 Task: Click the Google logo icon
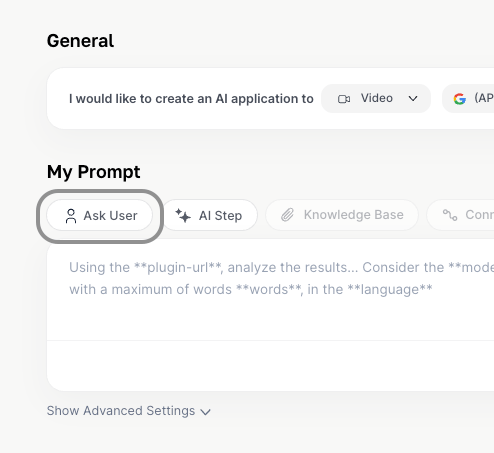coord(460,99)
